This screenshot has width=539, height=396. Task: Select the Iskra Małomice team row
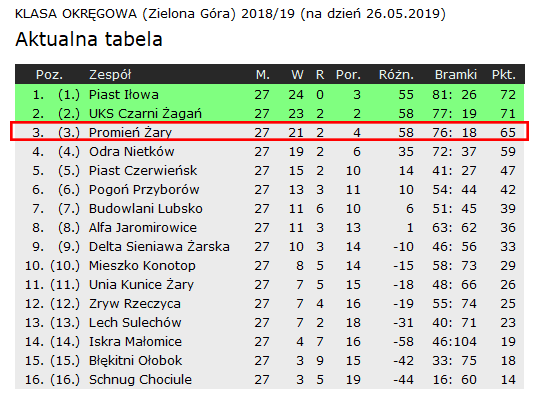click(x=270, y=342)
